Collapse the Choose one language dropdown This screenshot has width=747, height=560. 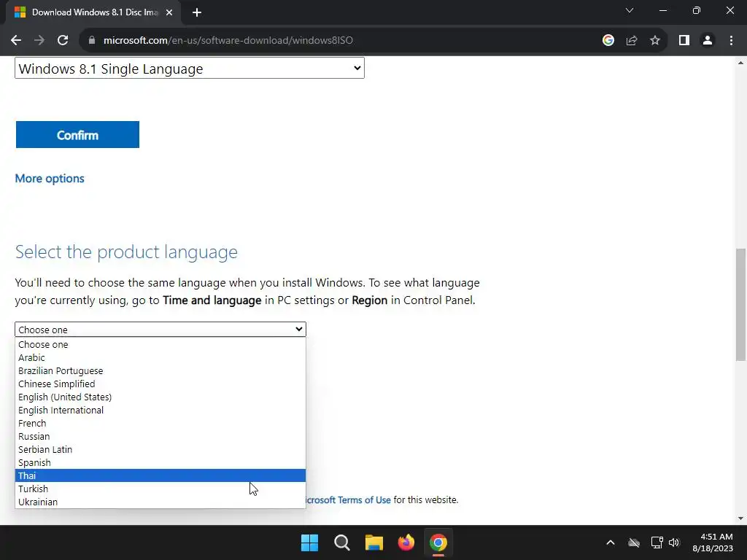coord(160,330)
